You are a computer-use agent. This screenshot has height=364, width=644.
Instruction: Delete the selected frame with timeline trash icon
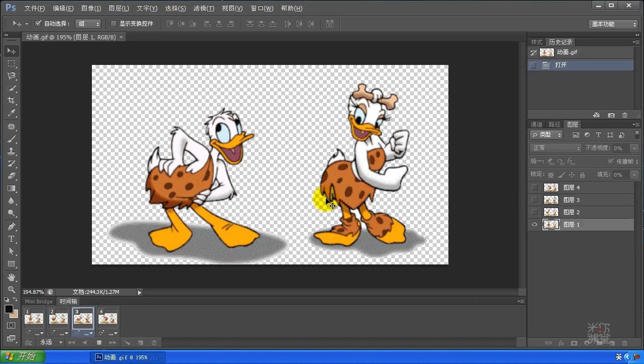[154, 342]
